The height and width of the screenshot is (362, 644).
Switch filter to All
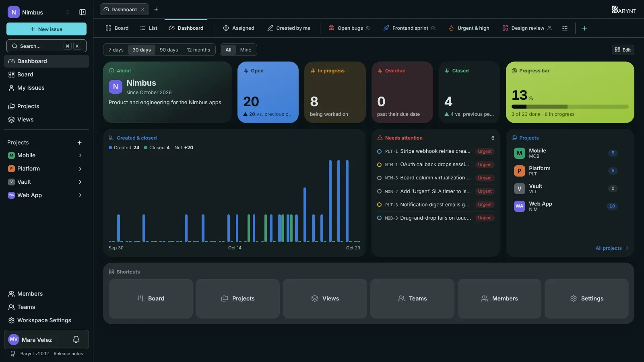point(228,50)
